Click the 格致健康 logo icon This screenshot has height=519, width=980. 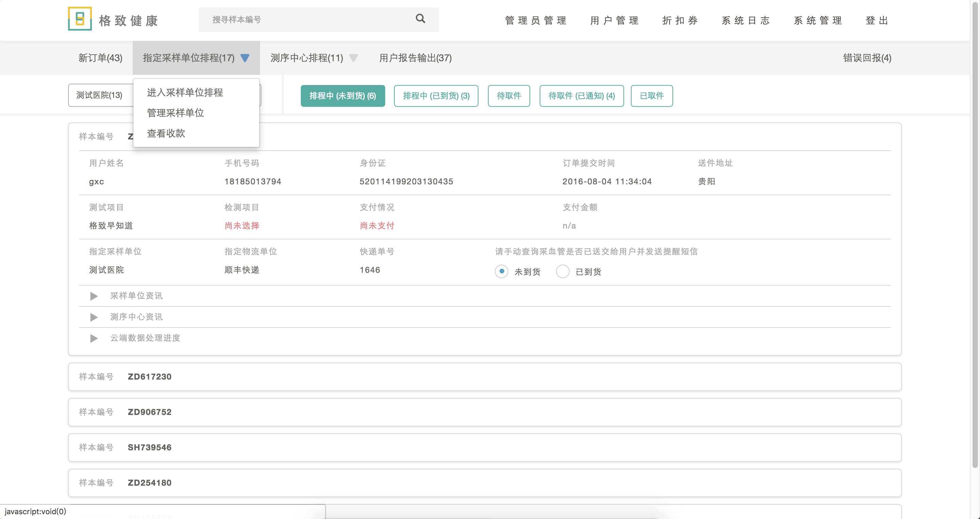click(80, 19)
